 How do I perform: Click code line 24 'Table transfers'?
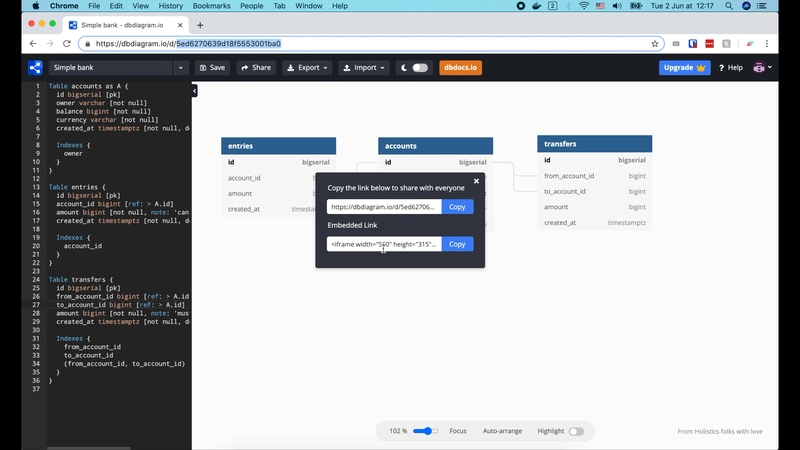(81, 280)
